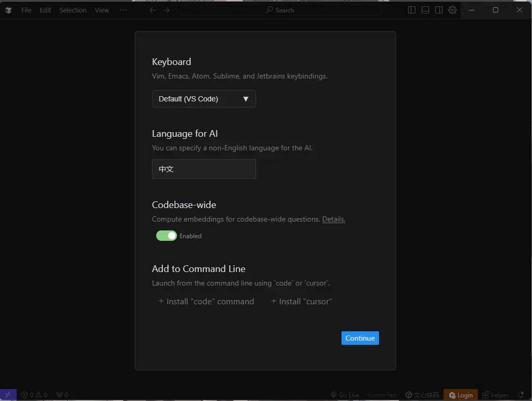Click the Cursor Tab status entry
This screenshot has width=532, height=401.
(382, 395)
